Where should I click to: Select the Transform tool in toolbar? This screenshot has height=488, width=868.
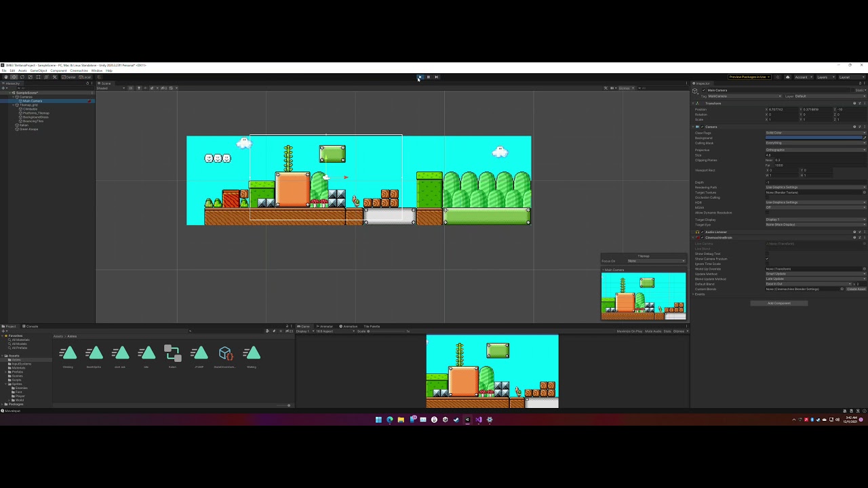click(46, 77)
